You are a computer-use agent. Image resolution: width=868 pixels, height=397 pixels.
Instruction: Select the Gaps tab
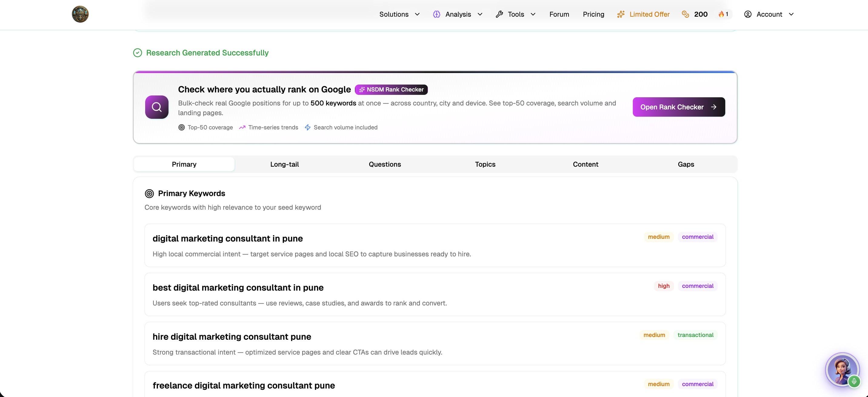tap(686, 164)
